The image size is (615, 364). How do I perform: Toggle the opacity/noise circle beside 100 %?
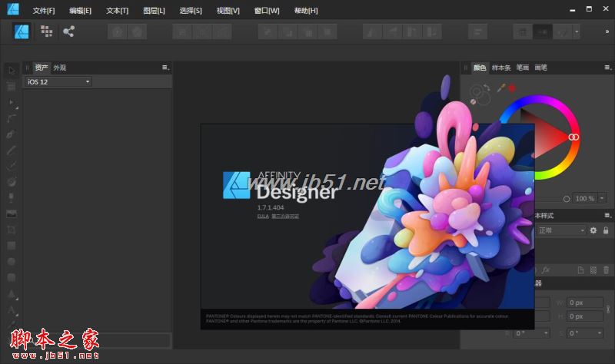pos(567,199)
